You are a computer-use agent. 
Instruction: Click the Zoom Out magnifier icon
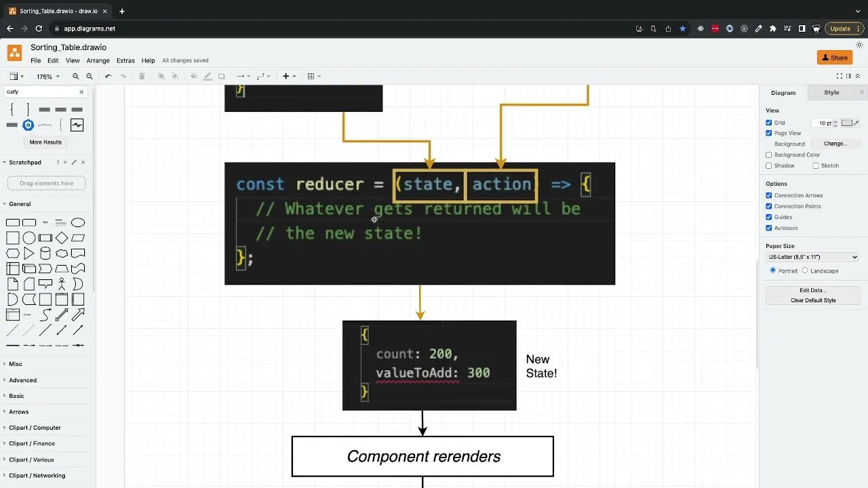(x=90, y=77)
